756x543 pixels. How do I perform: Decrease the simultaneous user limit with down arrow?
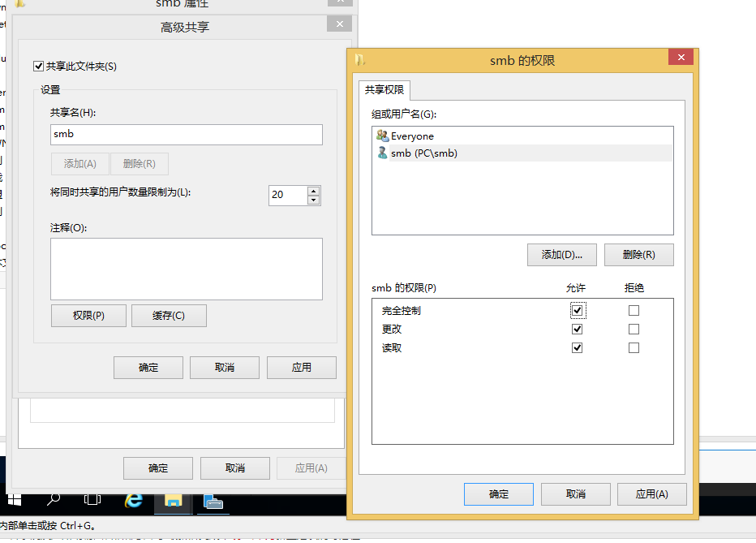coord(313,200)
